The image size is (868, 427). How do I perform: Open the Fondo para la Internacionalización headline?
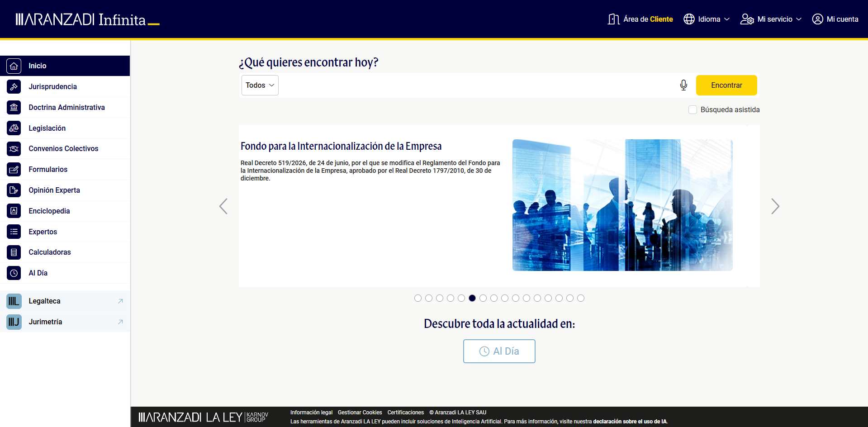(341, 146)
